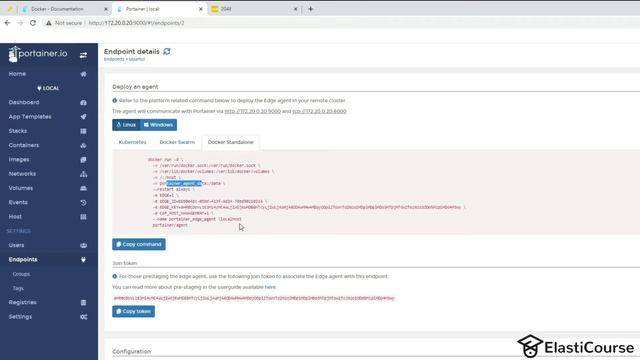This screenshot has width=640, height=360.
Task: Click the Stacks list icon
Action: pyautogui.click(x=83, y=131)
